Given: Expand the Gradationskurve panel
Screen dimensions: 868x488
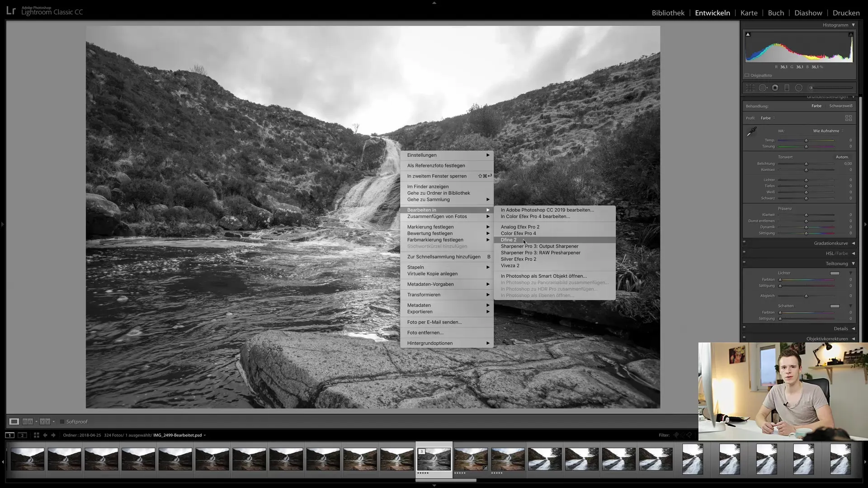Looking at the screenshot, I should [854, 243].
